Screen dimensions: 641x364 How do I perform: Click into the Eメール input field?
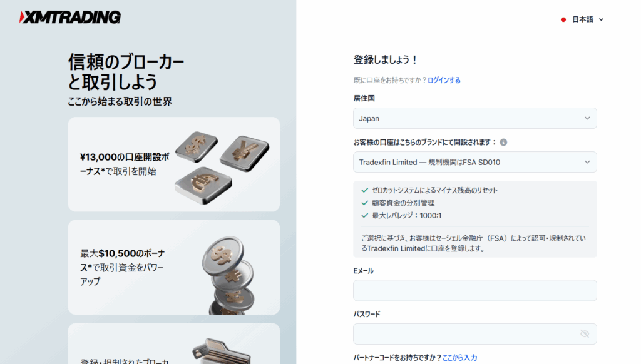pyautogui.click(x=475, y=290)
